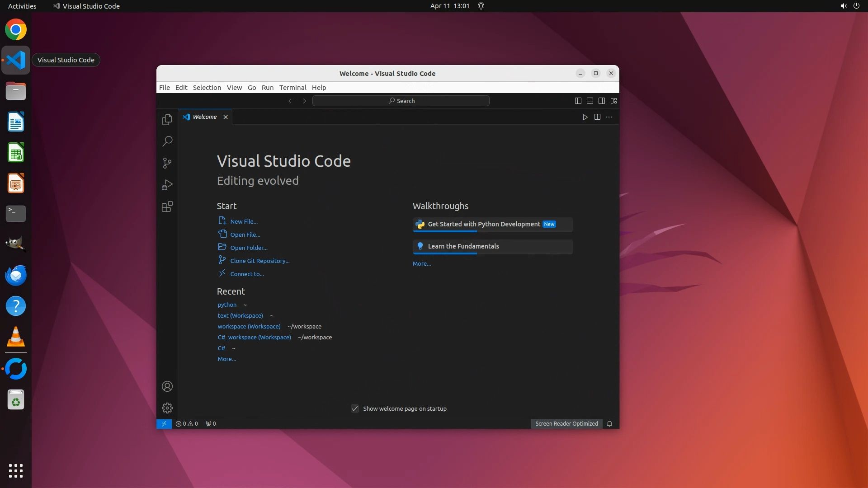Screen dimensions: 868x488
Task: Open the Search view in activity bar
Action: click(167, 141)
